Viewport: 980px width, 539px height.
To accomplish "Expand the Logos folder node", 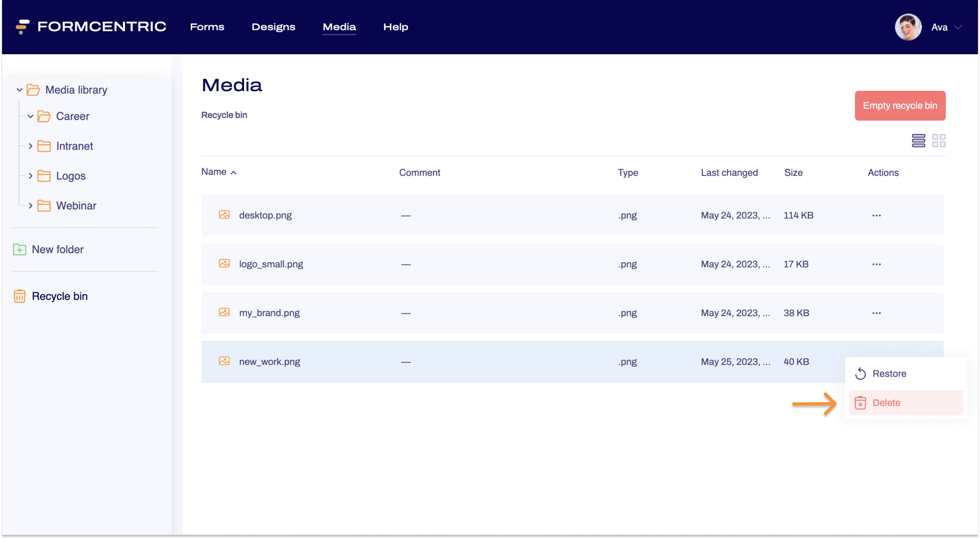I will click(30, 176).
